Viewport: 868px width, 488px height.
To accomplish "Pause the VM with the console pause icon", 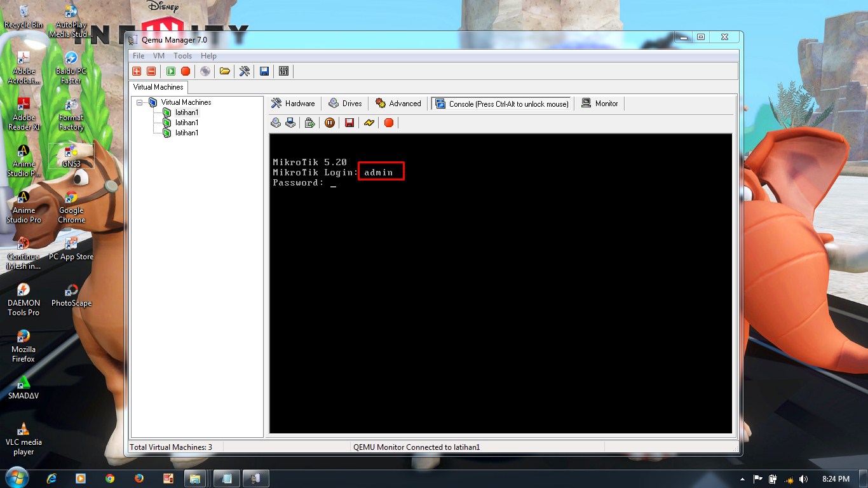I will pyautogui.click(x=330, y=123).
